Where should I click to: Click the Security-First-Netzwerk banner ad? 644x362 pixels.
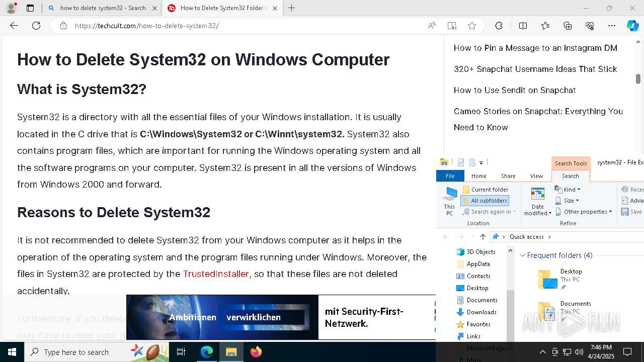281,317
